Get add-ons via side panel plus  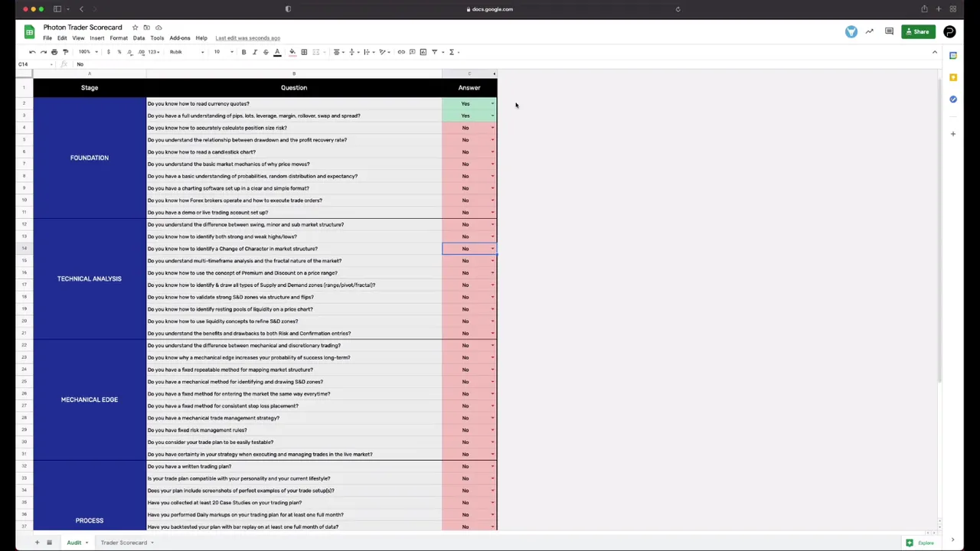pos(952,134)
